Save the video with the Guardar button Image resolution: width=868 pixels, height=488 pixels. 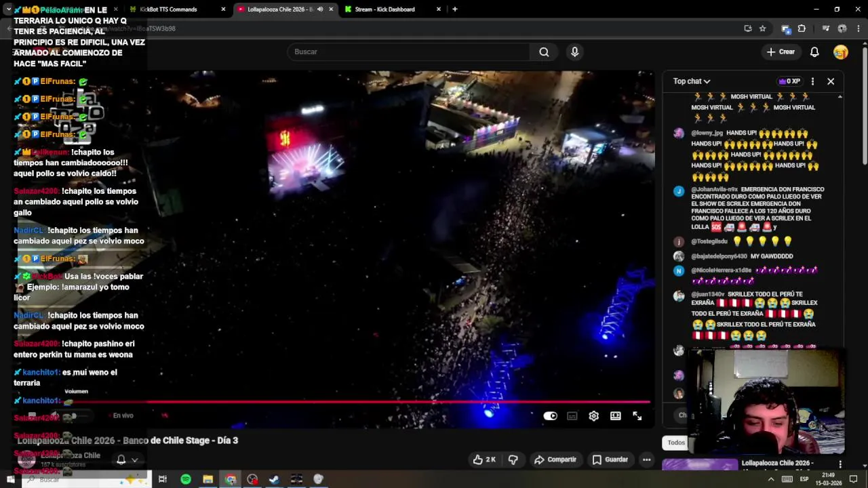pos(610,460)
